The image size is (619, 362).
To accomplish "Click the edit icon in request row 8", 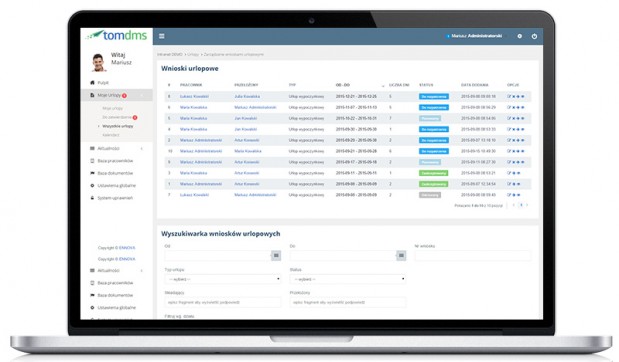I will click(x=509, y=96).
